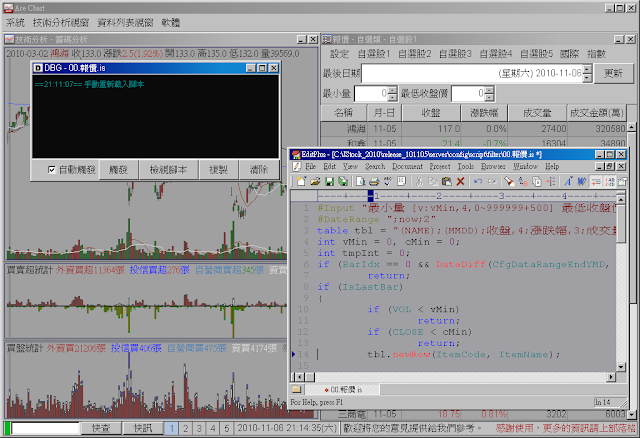Open 資料列表視窗 menu
The width and height of the screenshot is (640, 438).
[x=125, y=22]
